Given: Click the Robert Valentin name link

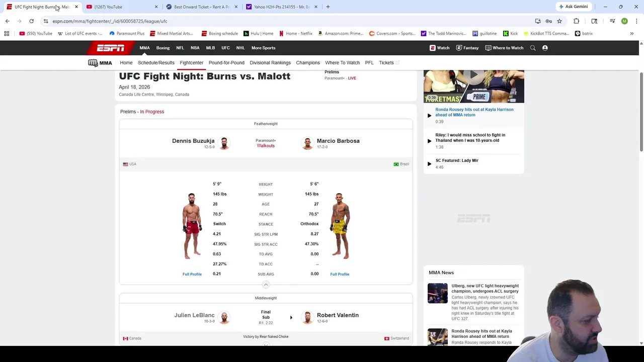Looking at the screenshot, I should [x=338, y=315].
